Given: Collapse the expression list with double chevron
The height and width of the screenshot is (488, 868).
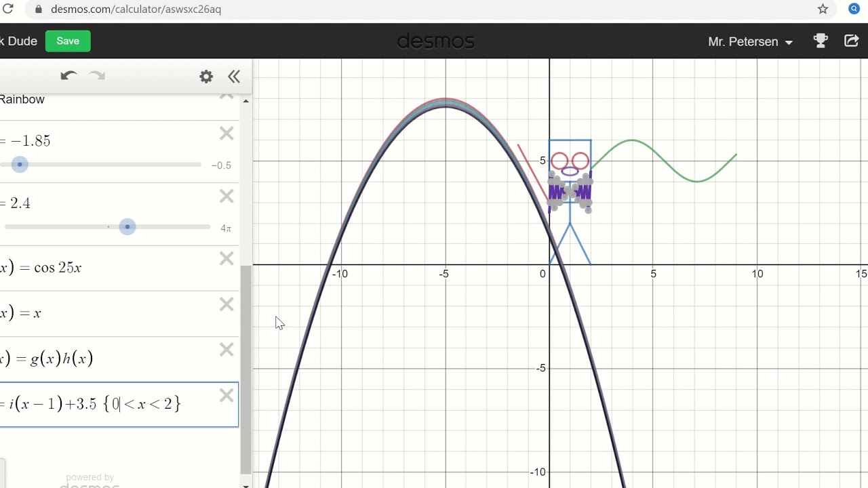Looking at the screenshot, I should [234, 77].
